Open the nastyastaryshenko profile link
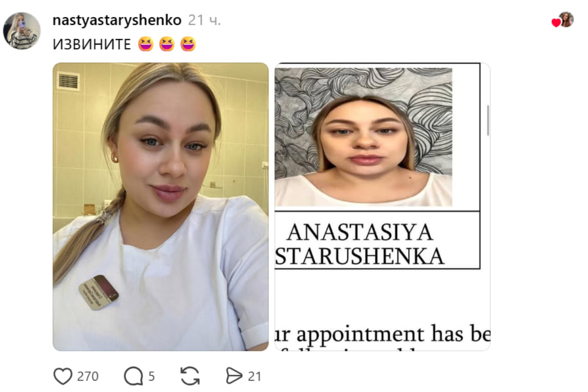This screenshot has height=392, width=588. coord(117,20)
